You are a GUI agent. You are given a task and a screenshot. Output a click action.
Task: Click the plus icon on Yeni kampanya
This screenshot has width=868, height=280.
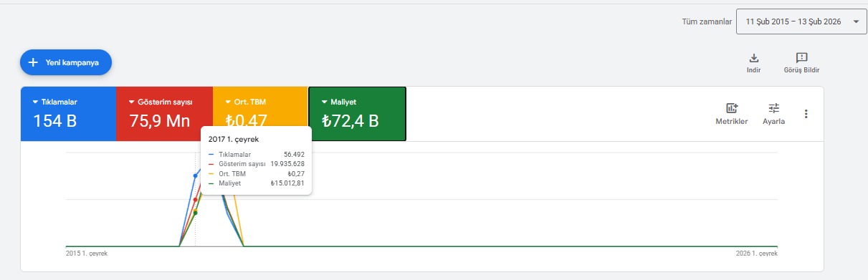33,62
